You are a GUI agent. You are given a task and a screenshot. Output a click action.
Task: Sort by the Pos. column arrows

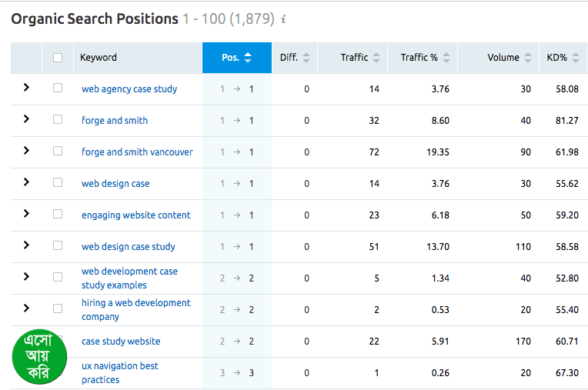point(248,58)
